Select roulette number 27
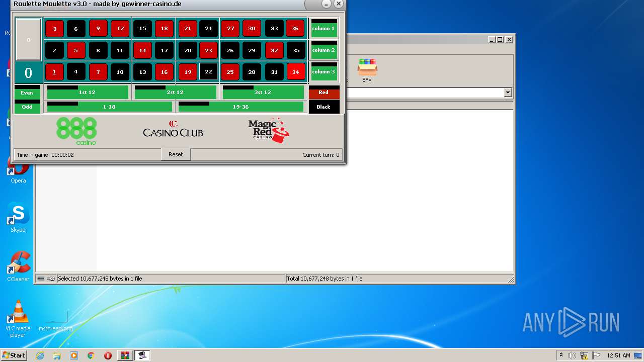The width and height of the screenshot is (644, 362). (230, 29)
